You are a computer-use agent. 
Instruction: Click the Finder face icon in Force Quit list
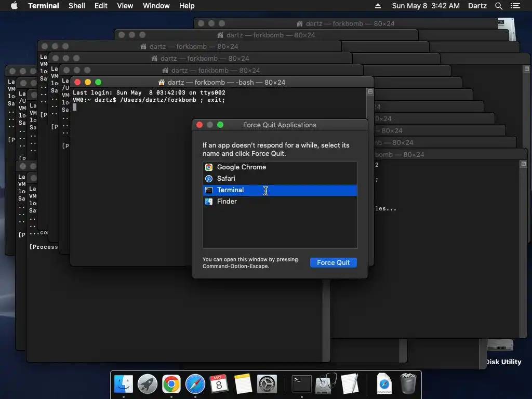point(209,202)
